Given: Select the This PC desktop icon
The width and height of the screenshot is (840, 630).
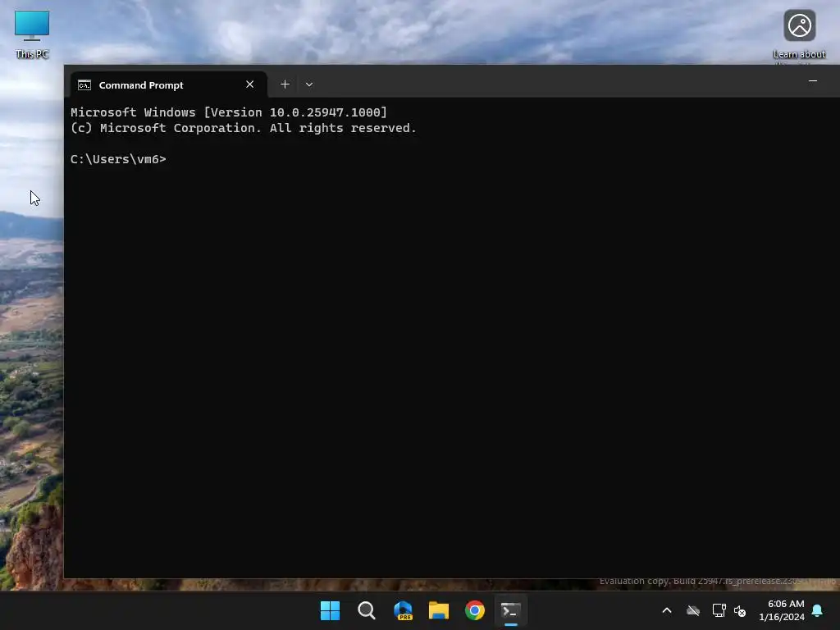Looking at the screenshot, I should click(32, 34).
